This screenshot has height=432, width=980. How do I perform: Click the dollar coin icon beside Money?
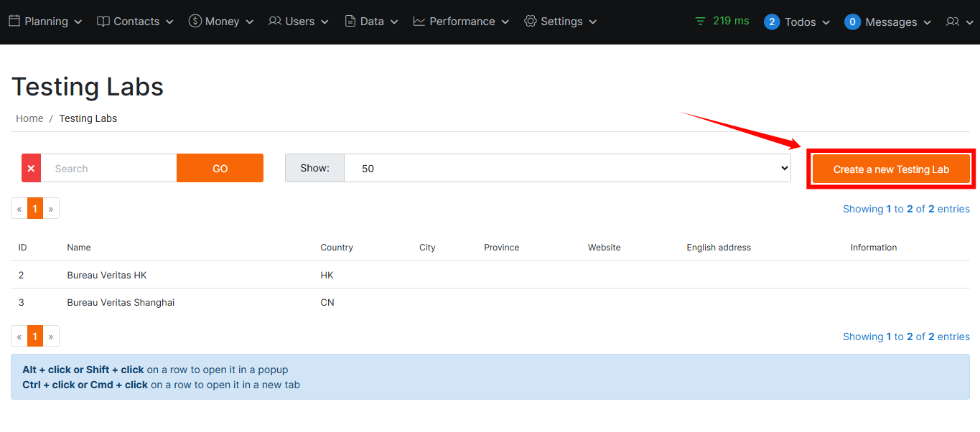pos(195,22)
